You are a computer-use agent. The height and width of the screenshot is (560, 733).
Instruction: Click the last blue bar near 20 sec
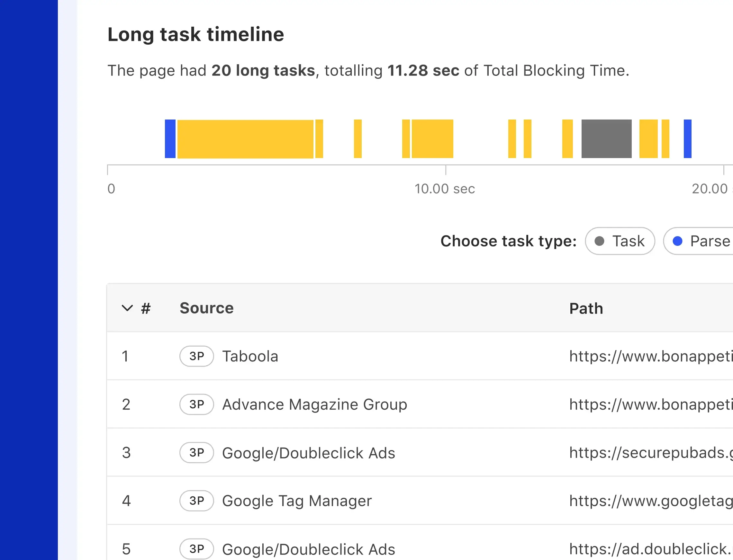(687, 139)
